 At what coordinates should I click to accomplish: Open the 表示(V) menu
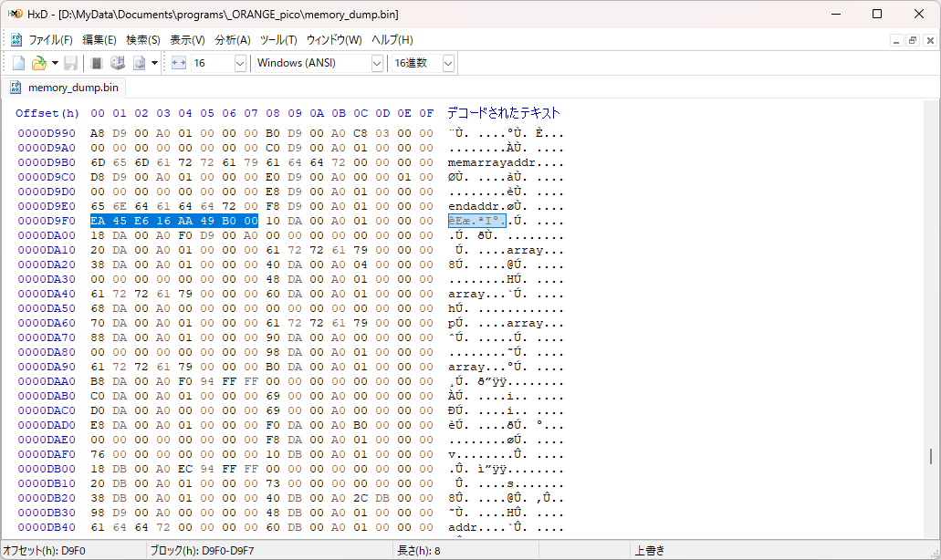coord(187,40)
